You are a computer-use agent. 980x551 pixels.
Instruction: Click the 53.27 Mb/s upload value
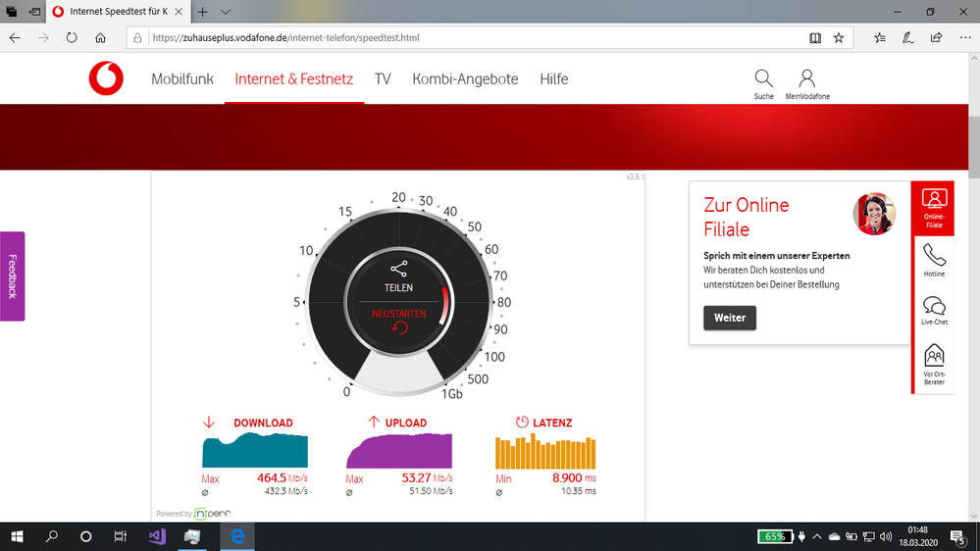(427, 477)
